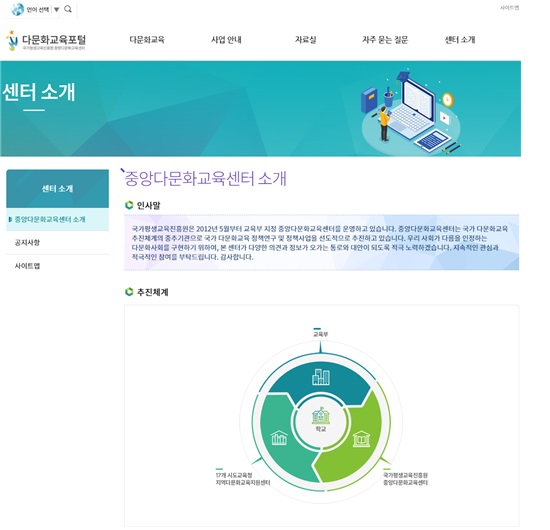
Task: Click the 국가평생교육진흥원 book-building icon
Action: [362, 438]
